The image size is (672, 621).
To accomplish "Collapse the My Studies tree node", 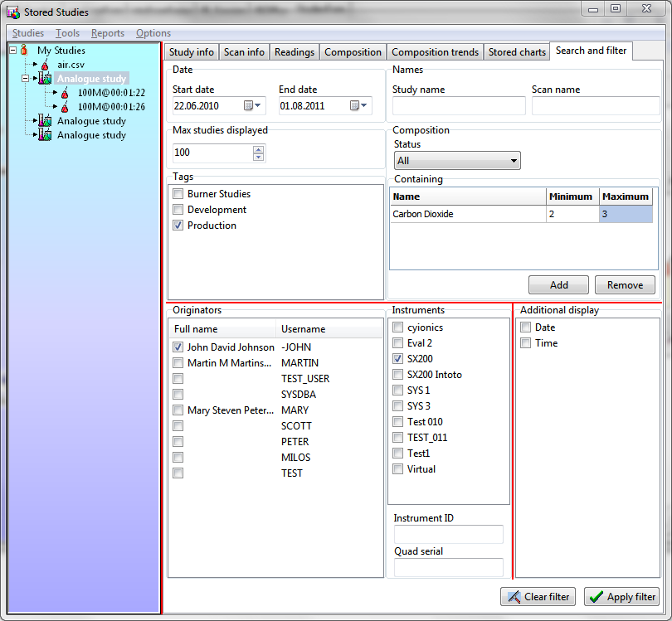I will tap(12, 51).
